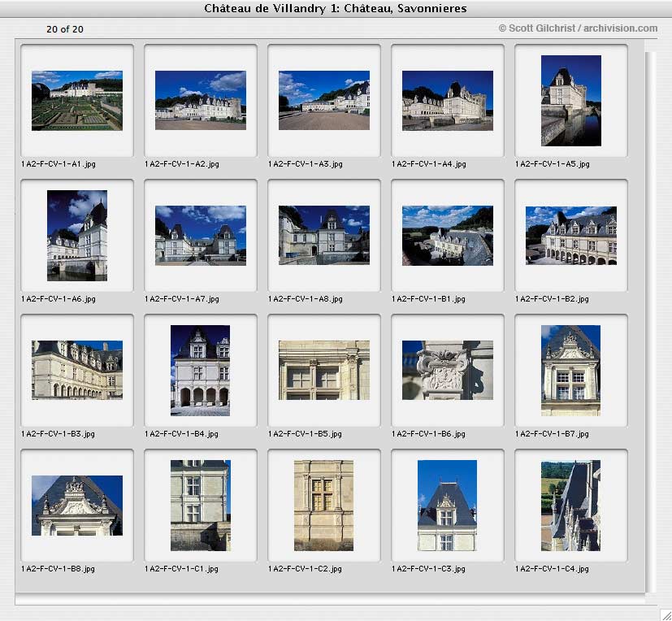
Task: Click the '20 of 20' image counter
Action: 65,29
